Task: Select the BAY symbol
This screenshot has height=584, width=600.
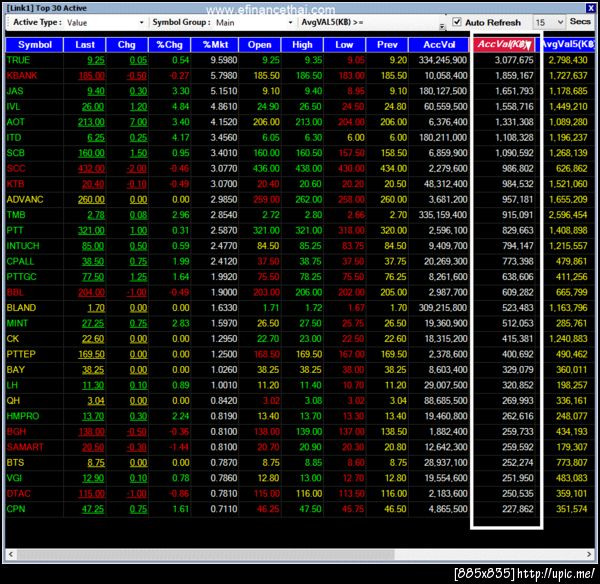Action: [16, 370]
